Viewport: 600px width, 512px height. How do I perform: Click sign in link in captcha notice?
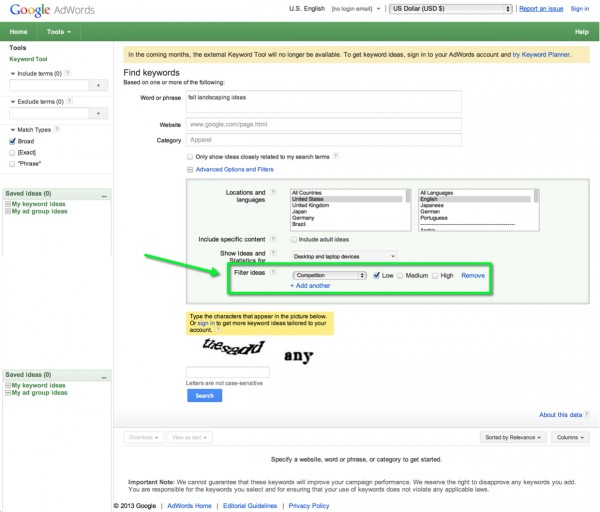point(206,323)
